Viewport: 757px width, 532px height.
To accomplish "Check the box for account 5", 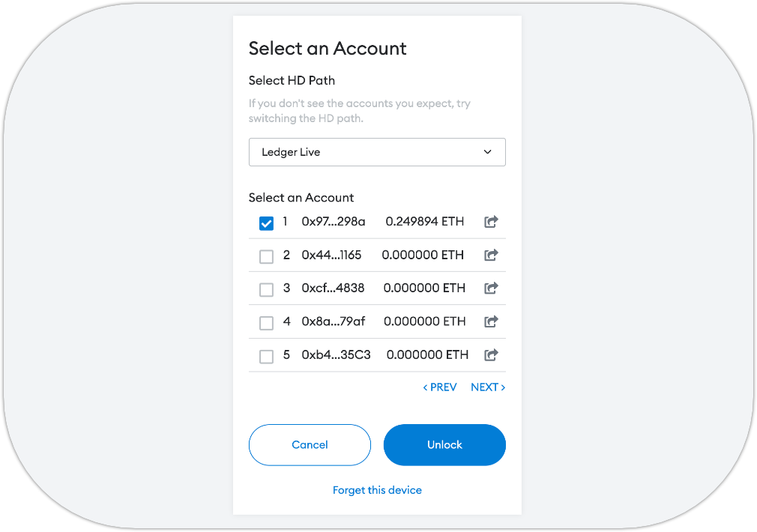I will pos(266,357).
